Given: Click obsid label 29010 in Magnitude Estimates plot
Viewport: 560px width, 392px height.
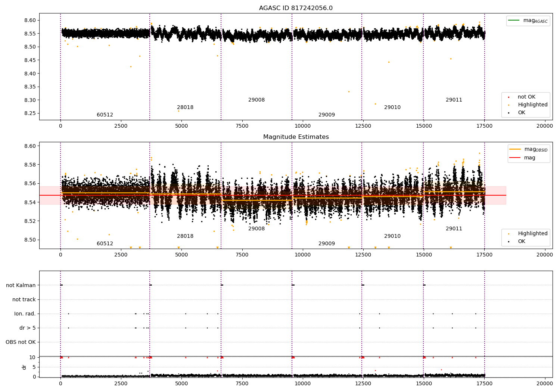Looking at the screenshot, I should (x=392, y=236).
